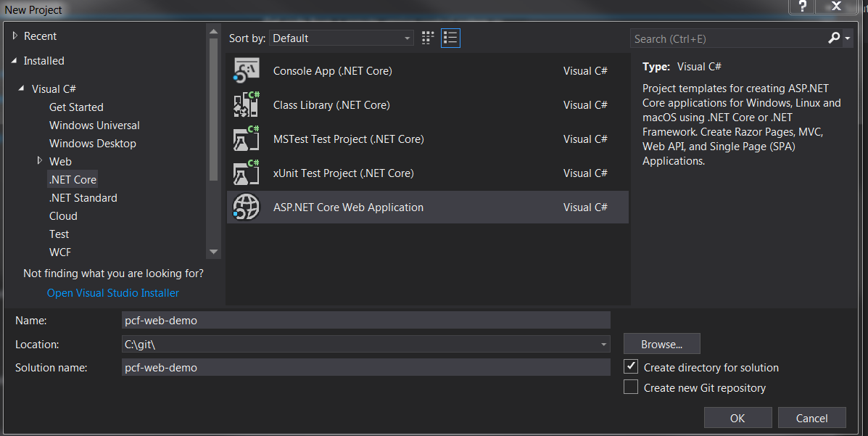Click the Console App template icon

247,71
